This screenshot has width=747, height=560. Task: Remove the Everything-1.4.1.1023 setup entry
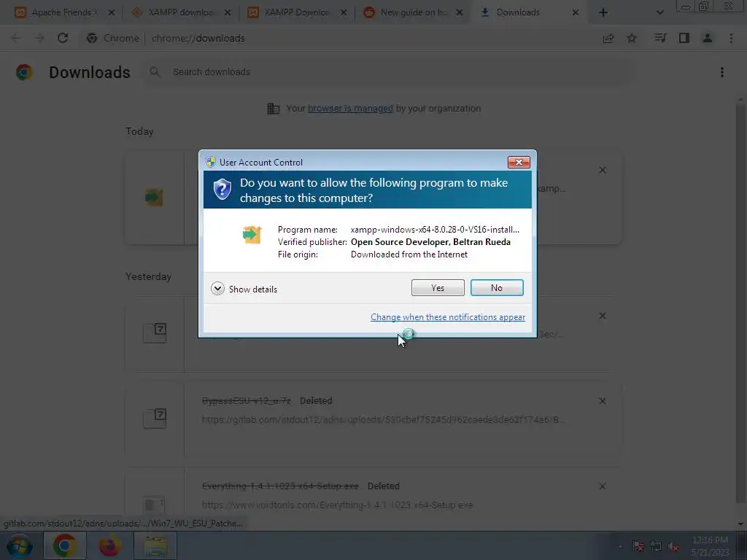(603, 486)
